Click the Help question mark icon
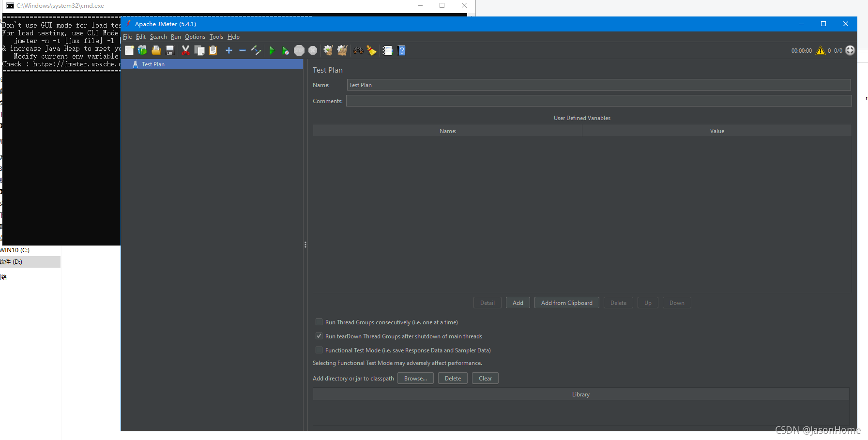This screenshot has height=440, width=868. tap(401, 50)
